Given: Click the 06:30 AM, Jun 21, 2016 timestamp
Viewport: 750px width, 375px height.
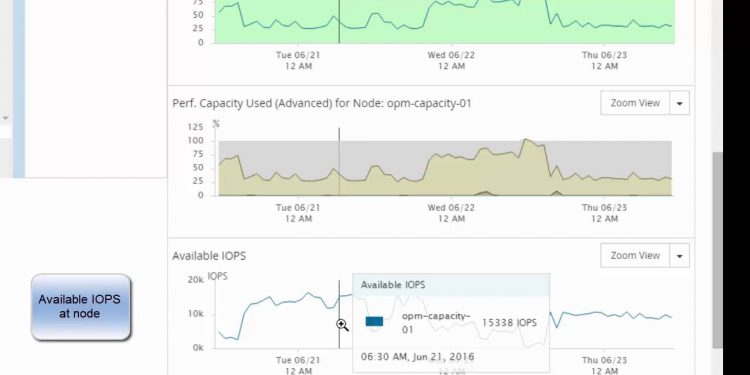Looking at the screenshot, I should pyautogui.click(x=418, y=357).
